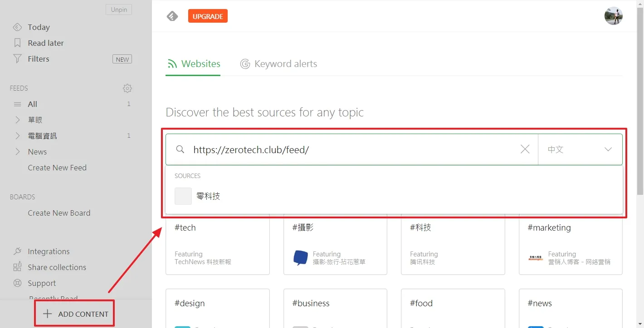The height and width of the screenshot is (328, 644).
Task: Click the Read later bookmark icon
Action: 17,43
